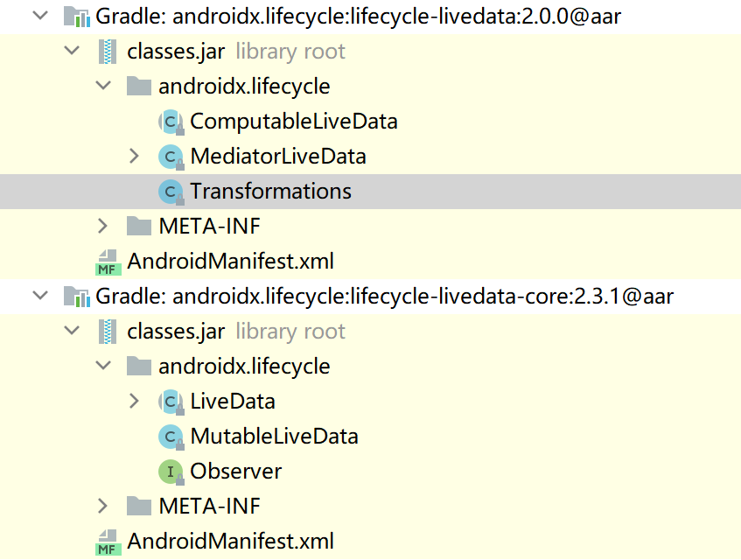Click package folder icon above ComputableLiveData
Viewport: 741px width, 560px height.
tap(139, 86)
